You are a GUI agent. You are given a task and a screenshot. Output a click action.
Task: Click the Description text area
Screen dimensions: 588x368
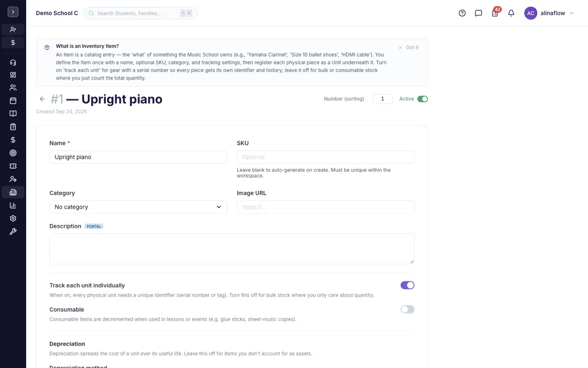(x=232, y=249)
